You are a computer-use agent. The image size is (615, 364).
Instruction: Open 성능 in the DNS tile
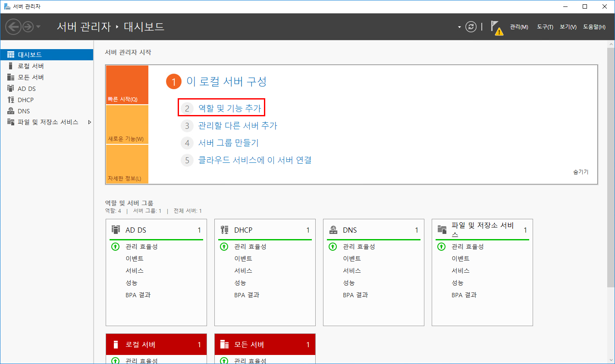tap(349, 283)
